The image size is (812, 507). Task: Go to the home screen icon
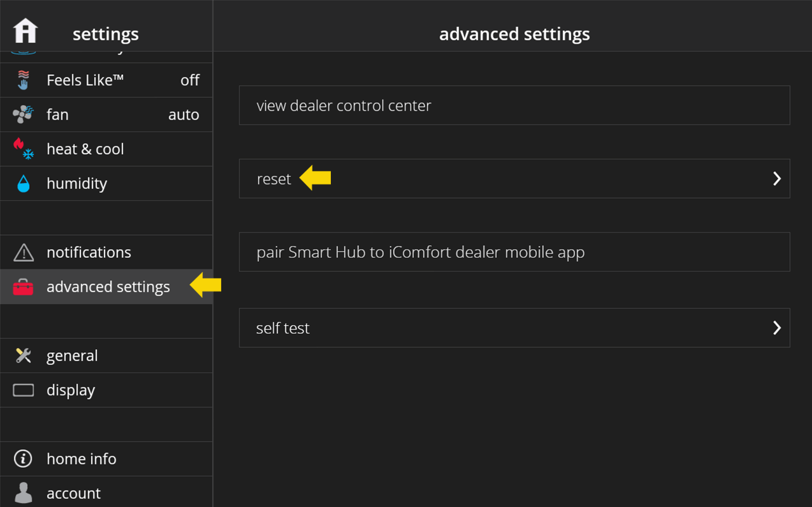click(26, 30)
